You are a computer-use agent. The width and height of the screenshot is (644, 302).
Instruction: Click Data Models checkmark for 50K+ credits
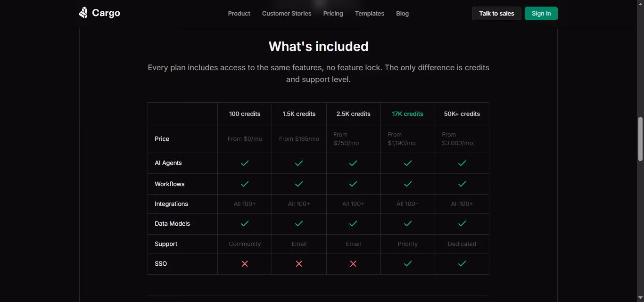[462, 224]
